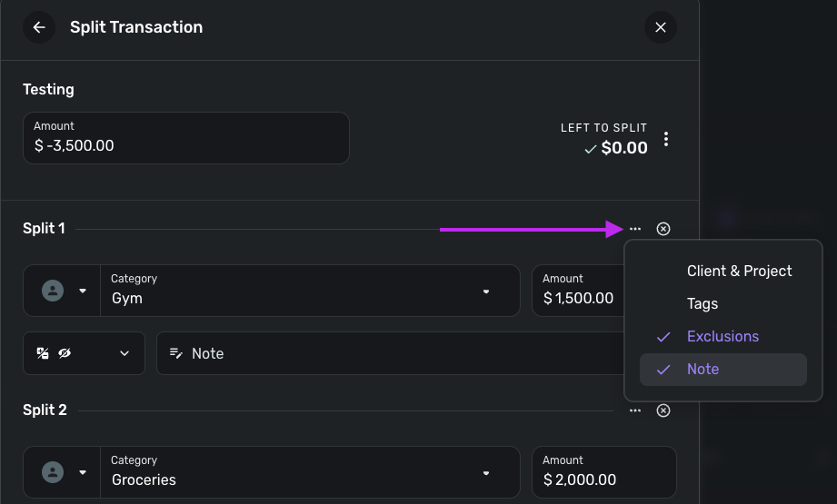Uncheck the Note option in the menu

click(x=702, y=370)
